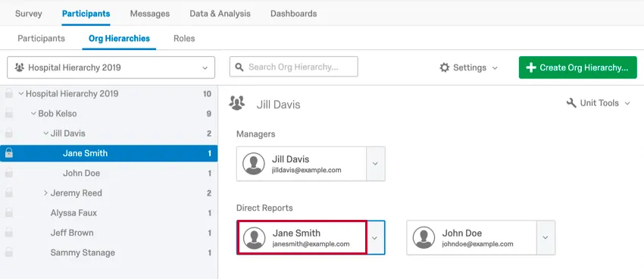Click the Managers section label
Image resolution: width=644 pixels, height=279 pixels.
pyautogui.click(x=255, y=134)
